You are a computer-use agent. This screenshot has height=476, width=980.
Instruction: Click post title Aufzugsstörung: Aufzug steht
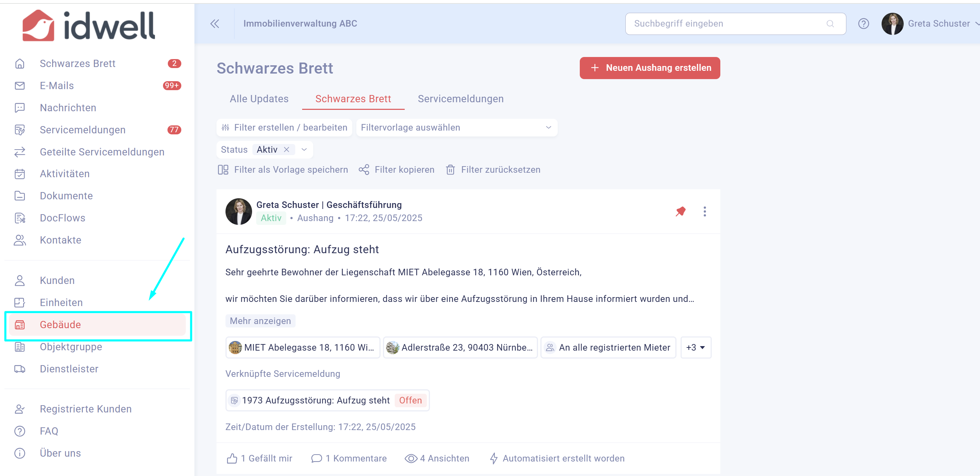302,249
